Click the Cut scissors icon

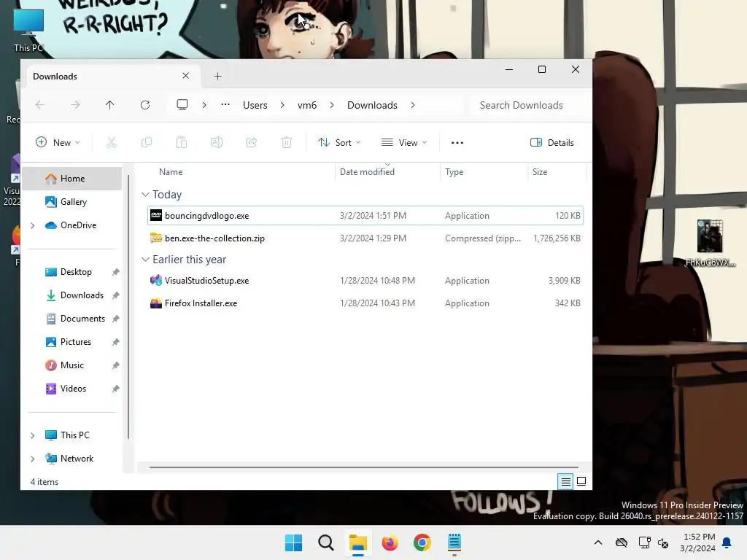tap(112, 142)
